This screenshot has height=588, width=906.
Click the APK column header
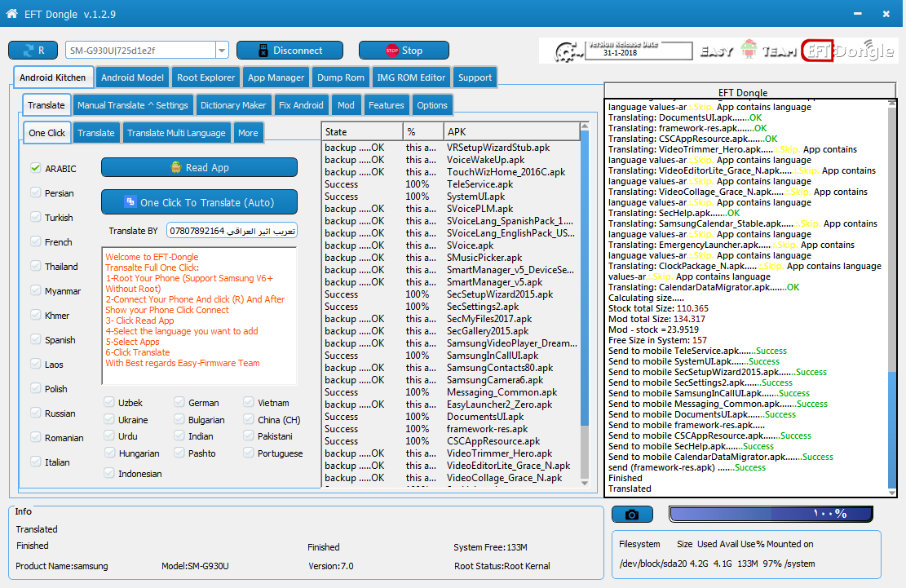pos(511,131)
